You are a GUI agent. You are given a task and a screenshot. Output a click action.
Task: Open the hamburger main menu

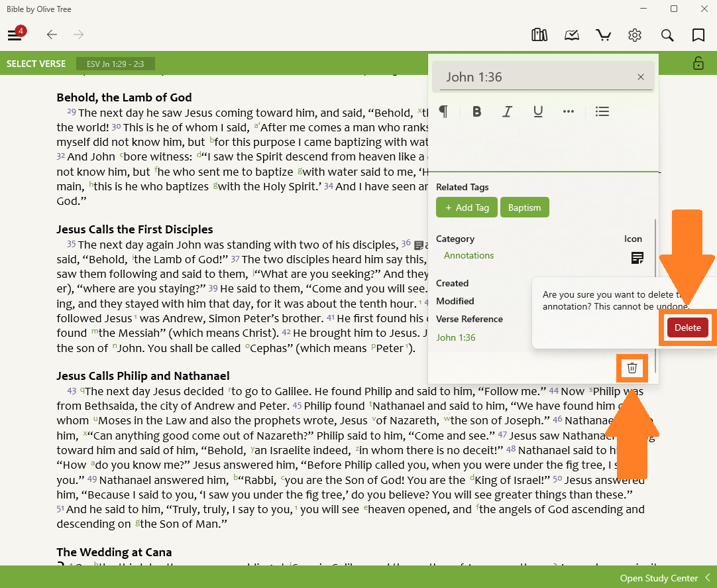(x=15, y=35)
